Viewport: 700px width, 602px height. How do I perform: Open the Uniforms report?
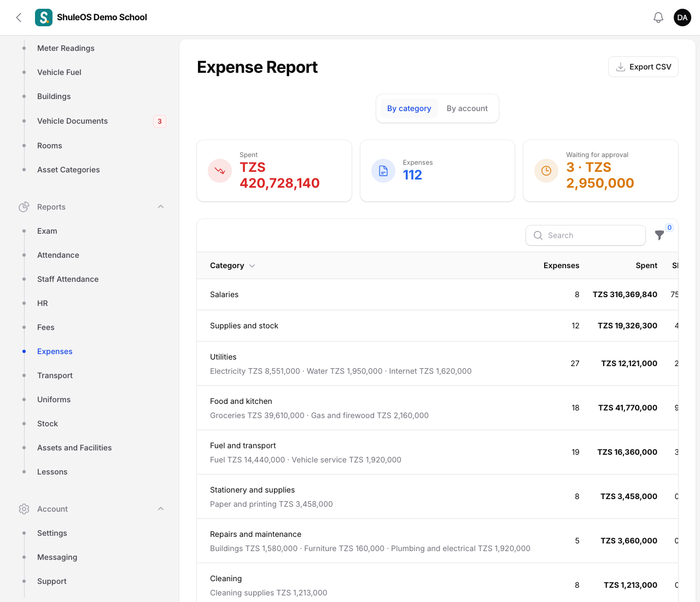pos(54,400)
